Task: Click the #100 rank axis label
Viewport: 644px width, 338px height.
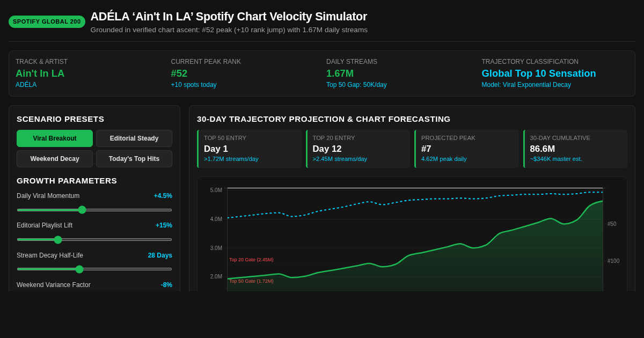Action: (x=613, y=261)
